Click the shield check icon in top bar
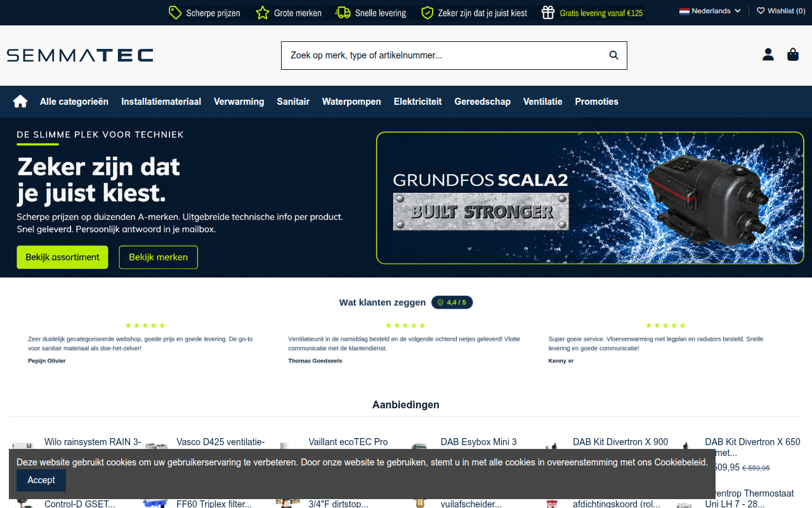The image size is (812, 508). [428, 13]
